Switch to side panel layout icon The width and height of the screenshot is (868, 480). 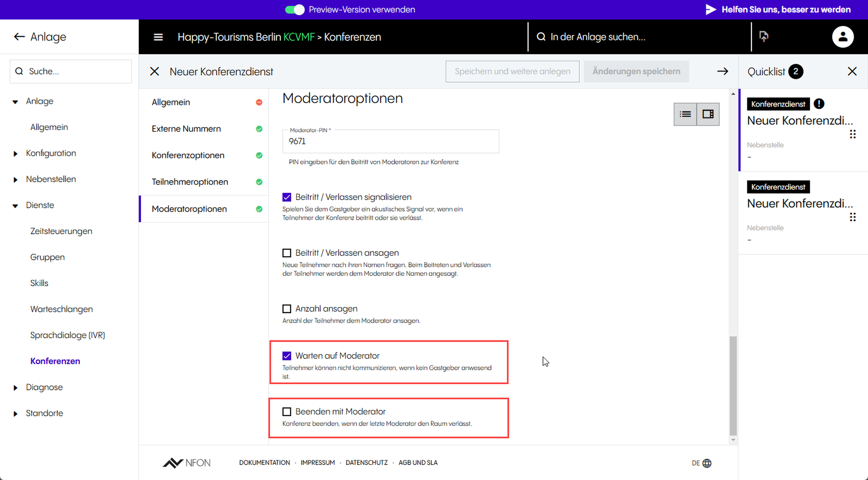[x=708, y=114]
